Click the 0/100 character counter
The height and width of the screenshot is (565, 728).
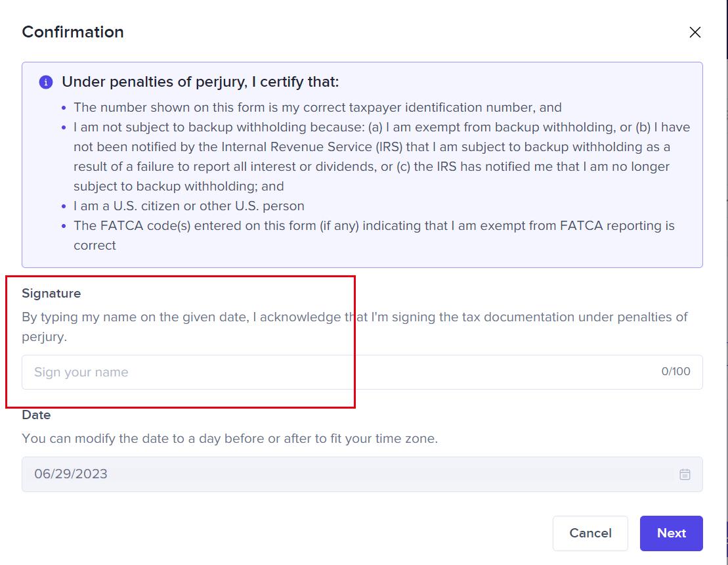[x=675, y=371]
